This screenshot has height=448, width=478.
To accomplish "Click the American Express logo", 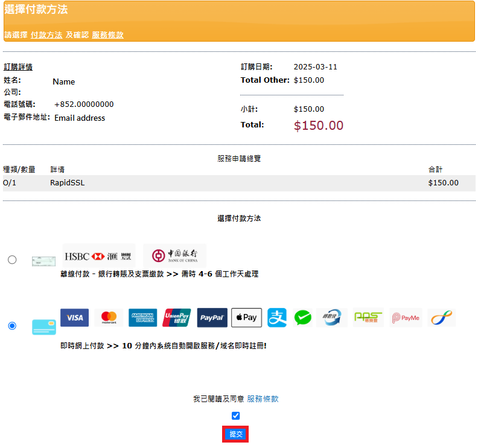I will [142, 318].
